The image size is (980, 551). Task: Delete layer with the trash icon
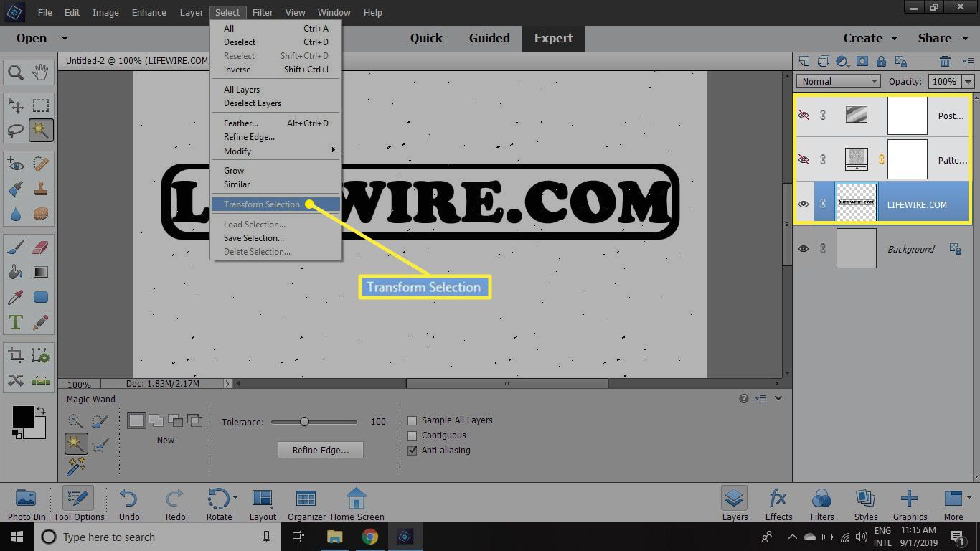click(x=946, y=62)
